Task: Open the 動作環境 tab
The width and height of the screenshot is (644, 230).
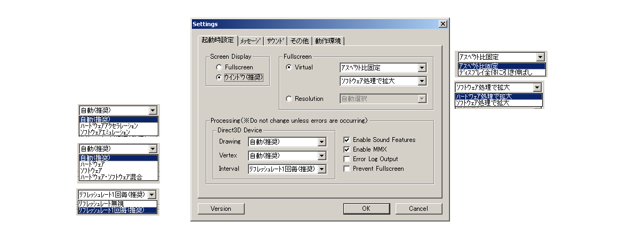Action: [x=328, y=41]
